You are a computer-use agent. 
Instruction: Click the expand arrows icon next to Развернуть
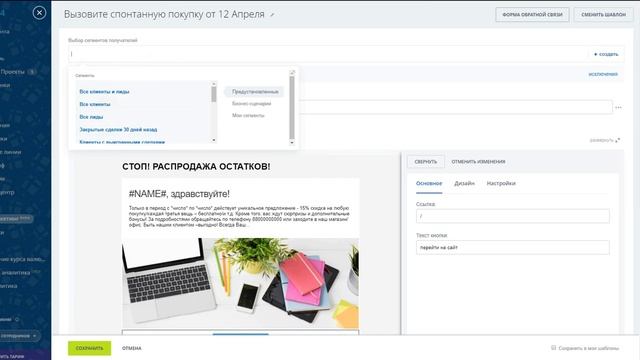tap(618, 140)
